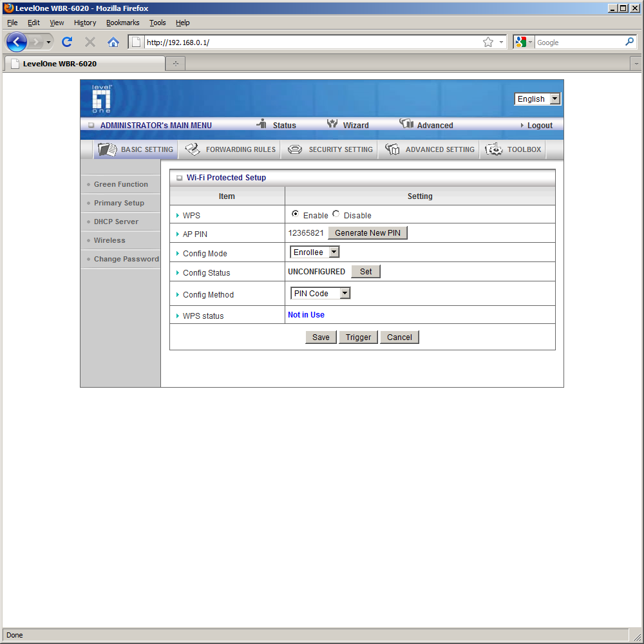644x644 pixels.
Task: Select the WPS Disable radio button
Action: tap(336, 214)
